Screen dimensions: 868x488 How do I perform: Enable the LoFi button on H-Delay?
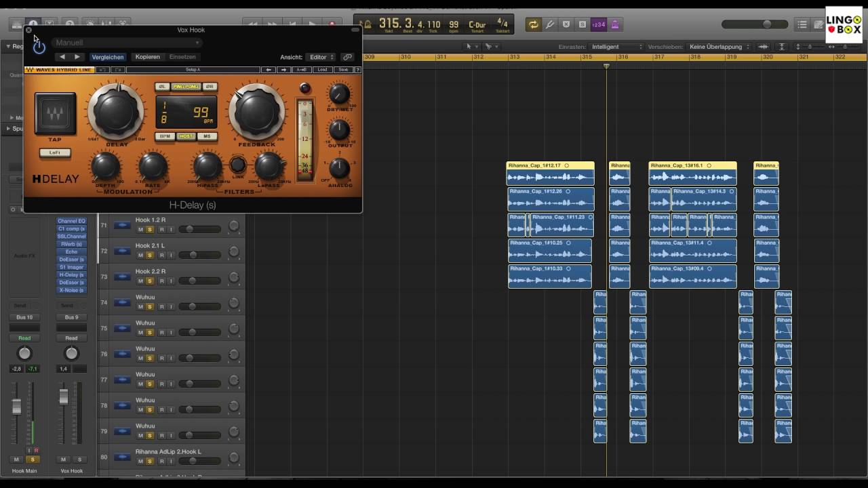(x=55, y=152)
